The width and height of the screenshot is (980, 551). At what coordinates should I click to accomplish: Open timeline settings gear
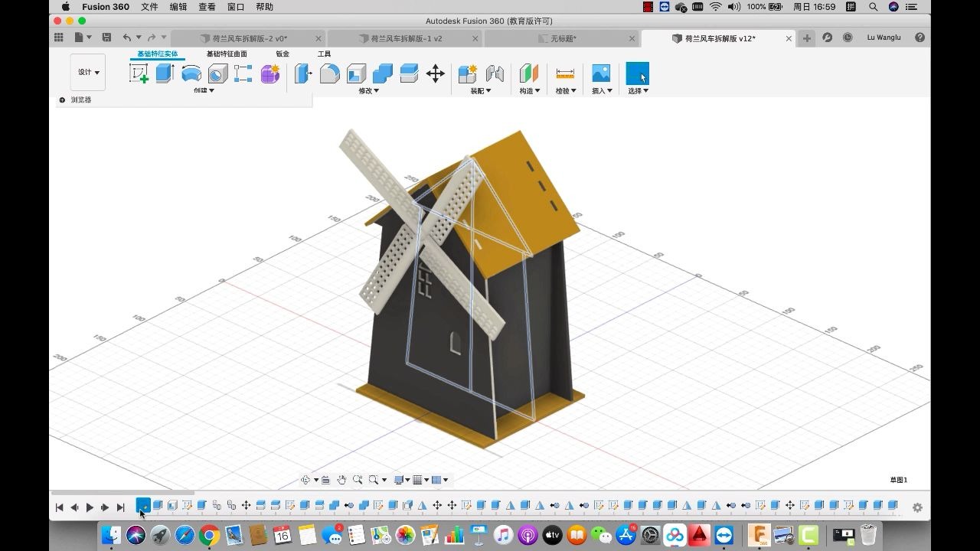[x=917, y=507]
